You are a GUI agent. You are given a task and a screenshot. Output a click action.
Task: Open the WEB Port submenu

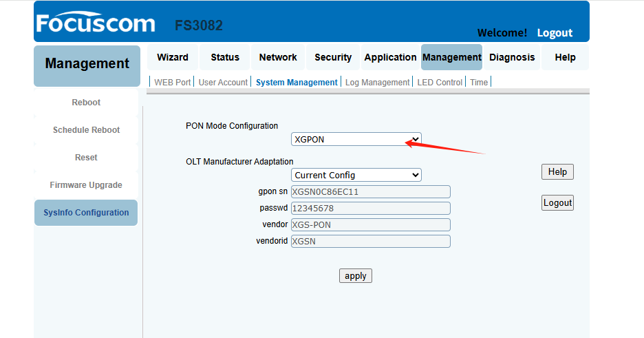(173, 82)
